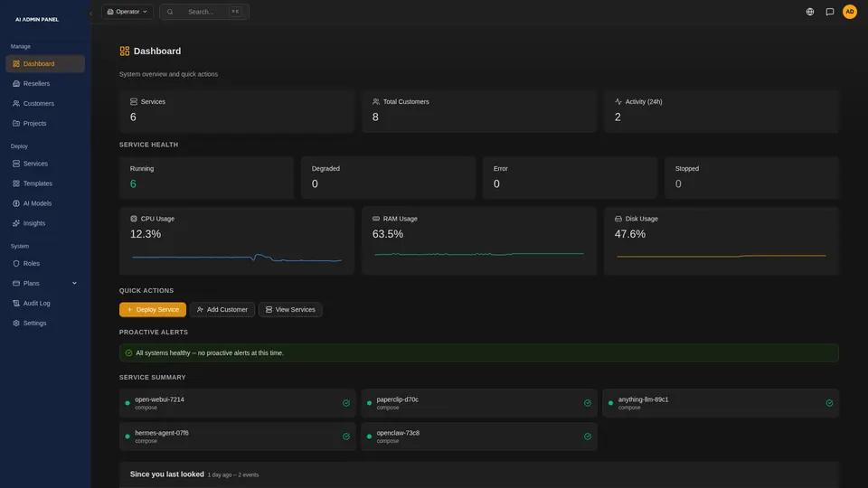Image resolution: width=868 pixels, height=488 pixels.
Task: Collapse the sidebar with the chevron
Action: tap(90, 14)
